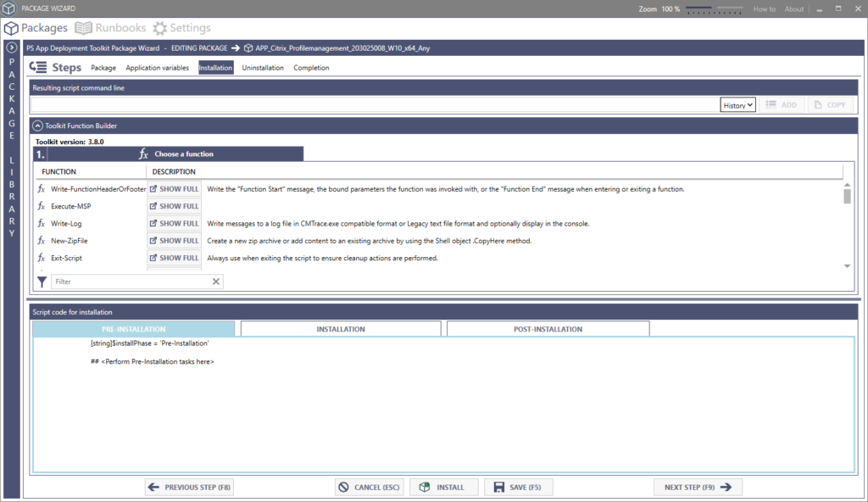Viewport: 868px width, 502px height.
Task: Open the How to link
Action: [764, 8]
